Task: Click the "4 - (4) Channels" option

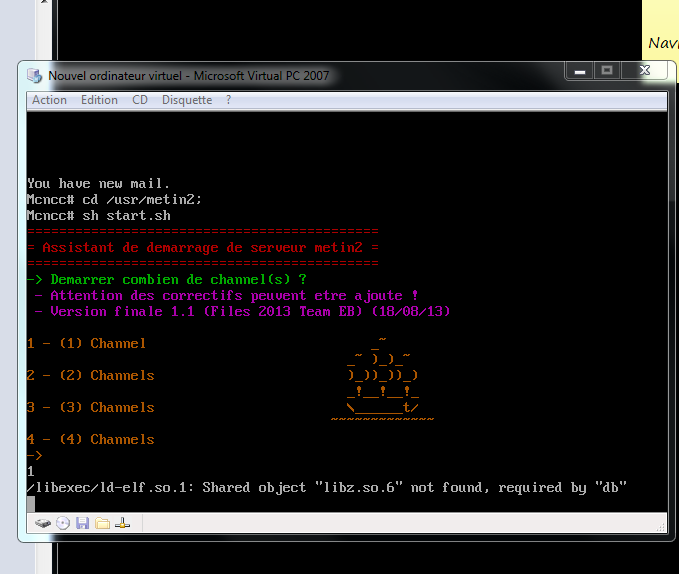Action: tap(91, 440)
